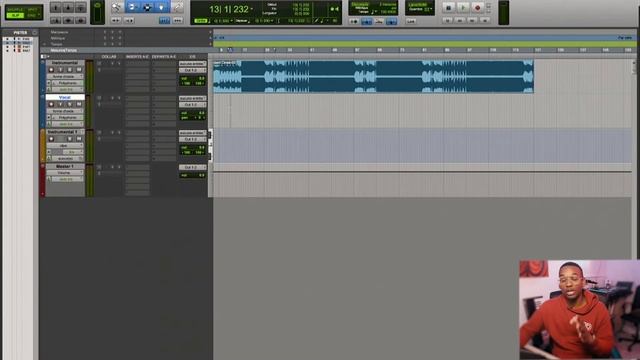Open Instrumental track input selector
Image resolution: width=640 pixels, height=360 pixels.
pos(192,64)
